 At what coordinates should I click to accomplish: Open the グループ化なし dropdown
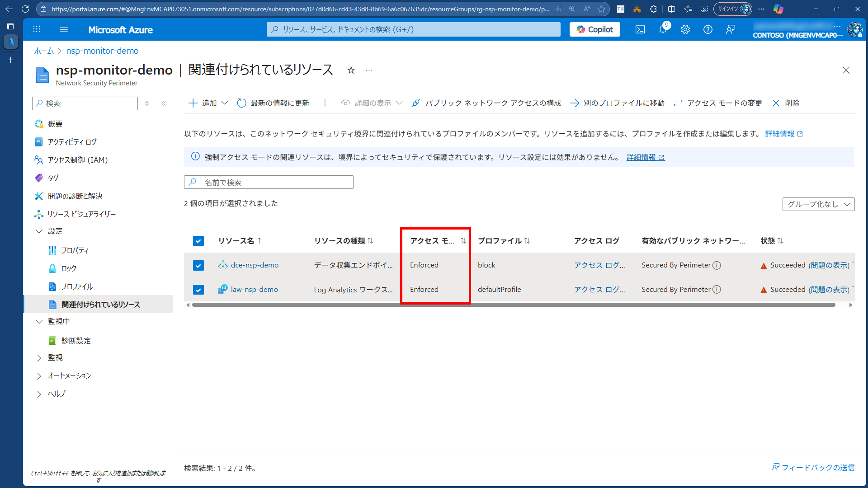pos(818,204)
